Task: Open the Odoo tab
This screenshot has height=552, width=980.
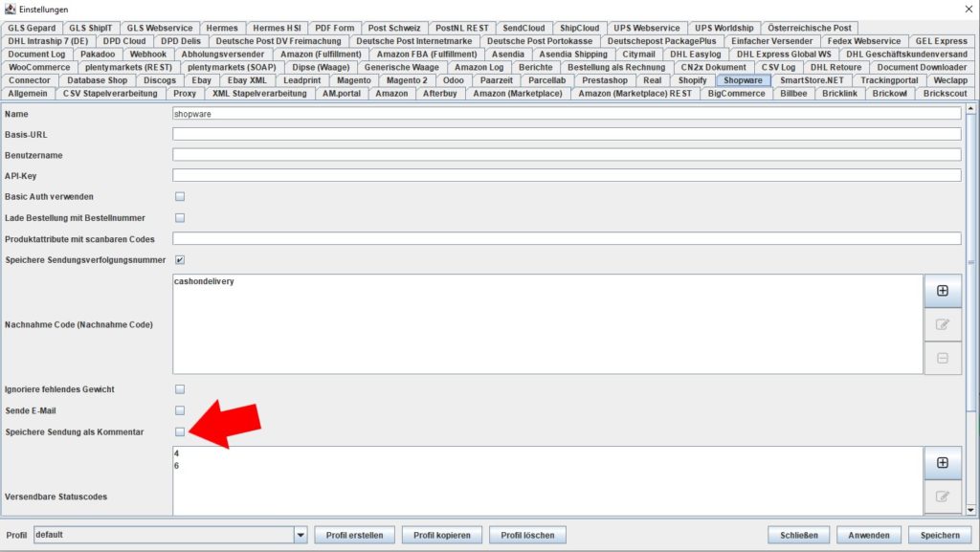Action: [x=454, y=80]
